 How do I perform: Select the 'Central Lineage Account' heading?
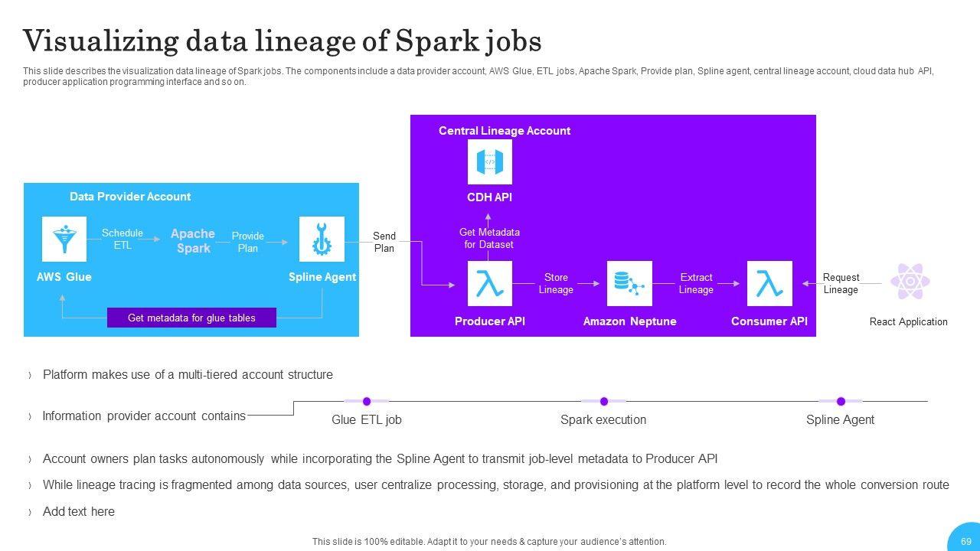click(x=504, y=131)
